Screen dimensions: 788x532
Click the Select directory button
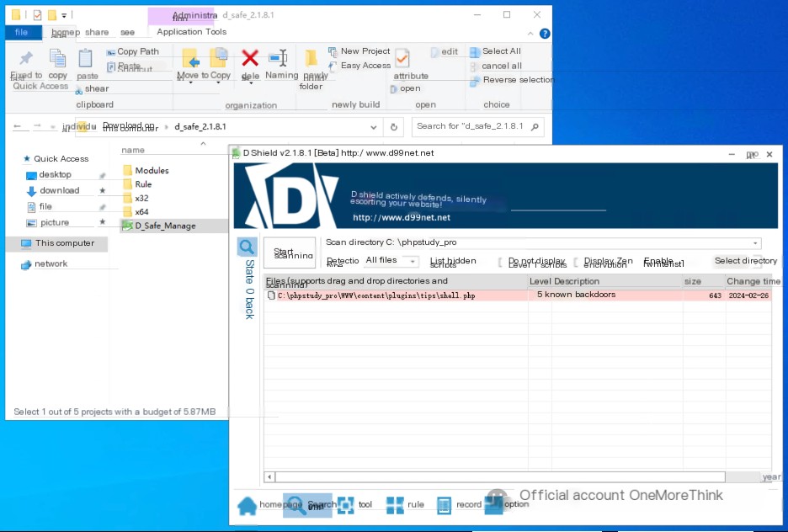pyautogui.click(x=746, y=261)
